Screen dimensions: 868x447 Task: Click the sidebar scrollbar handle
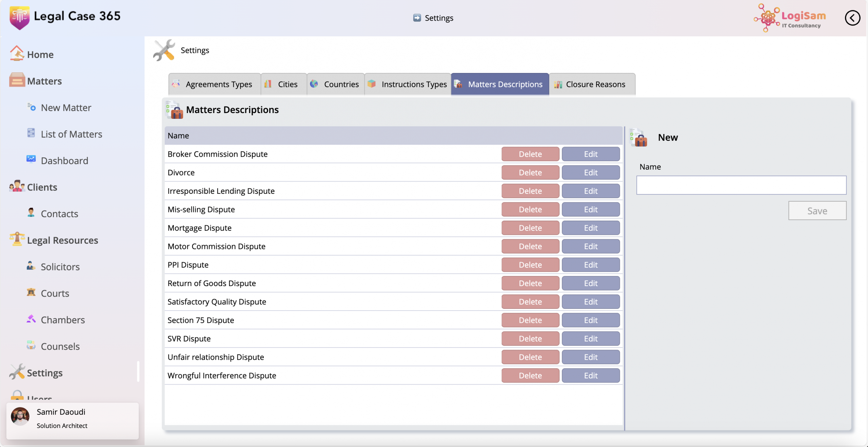(x=138, y=371)
